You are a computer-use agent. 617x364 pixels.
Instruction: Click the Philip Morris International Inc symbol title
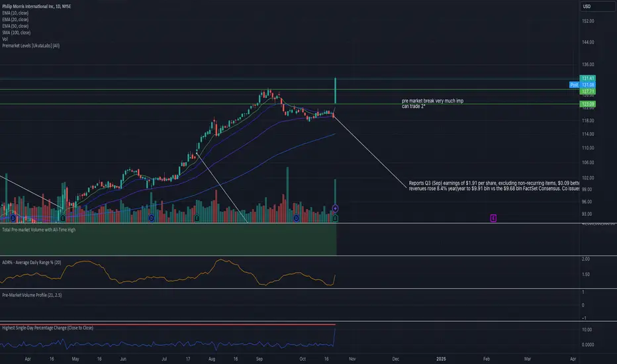tap(36, 7)
